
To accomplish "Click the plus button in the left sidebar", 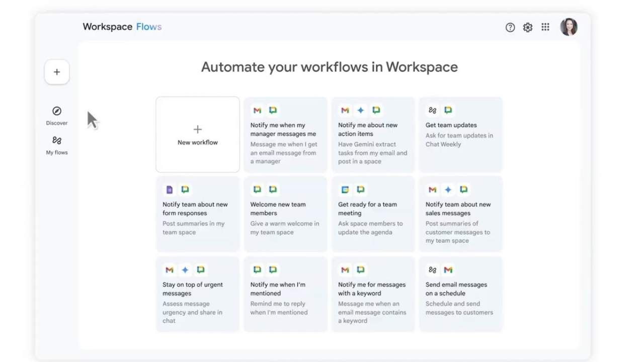I will [x=56, y=71].
